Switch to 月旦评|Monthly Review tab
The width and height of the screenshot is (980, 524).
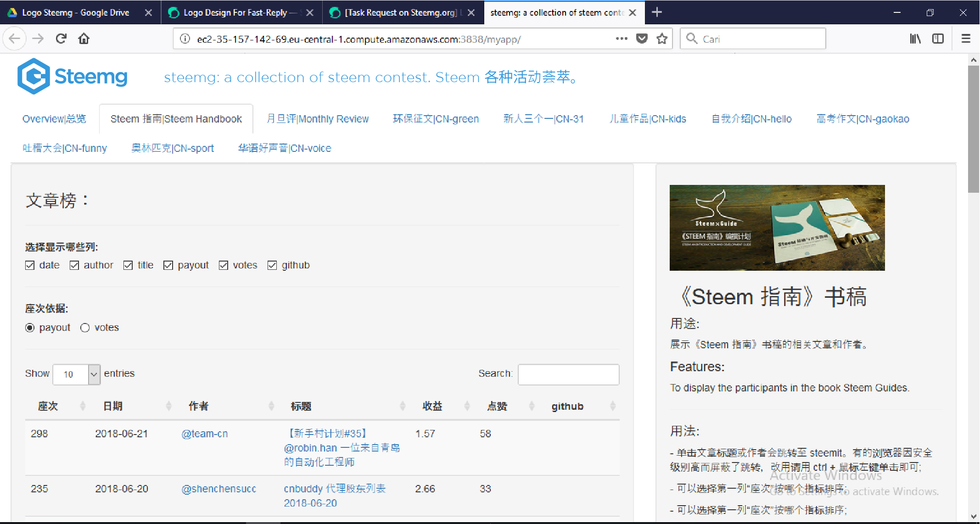pyautogui.click(x=318, y=119)
